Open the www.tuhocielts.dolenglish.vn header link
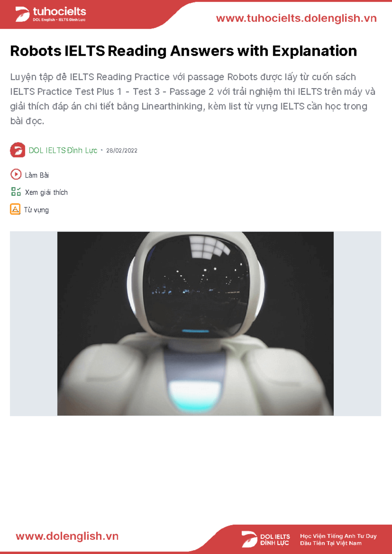The height and width of the screenshot is (554, 392). tap(296, 18)
